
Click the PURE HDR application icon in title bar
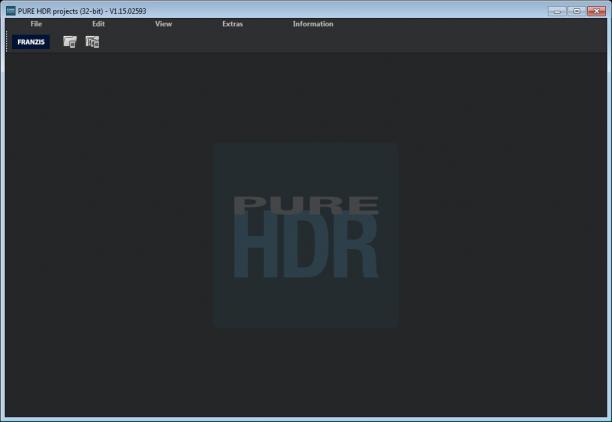click(x=11, y=11)
